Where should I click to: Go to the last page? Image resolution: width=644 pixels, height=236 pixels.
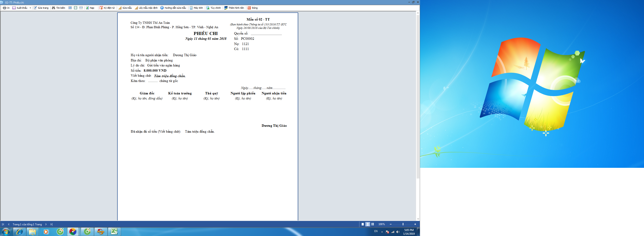click(51, 224)
